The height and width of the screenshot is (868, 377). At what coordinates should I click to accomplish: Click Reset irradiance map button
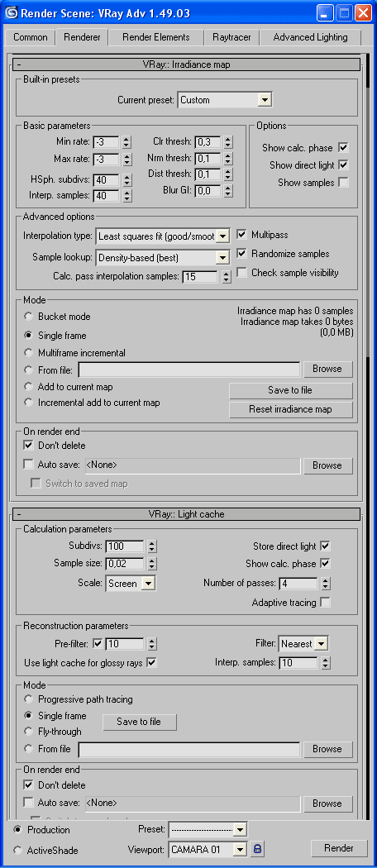coord(291,410)
